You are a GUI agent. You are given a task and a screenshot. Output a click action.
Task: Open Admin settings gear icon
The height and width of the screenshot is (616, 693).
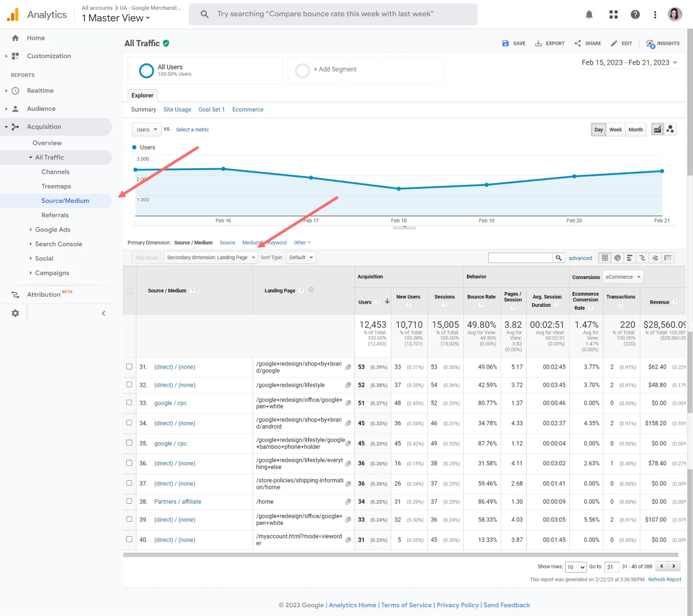[x=15, y=313]
